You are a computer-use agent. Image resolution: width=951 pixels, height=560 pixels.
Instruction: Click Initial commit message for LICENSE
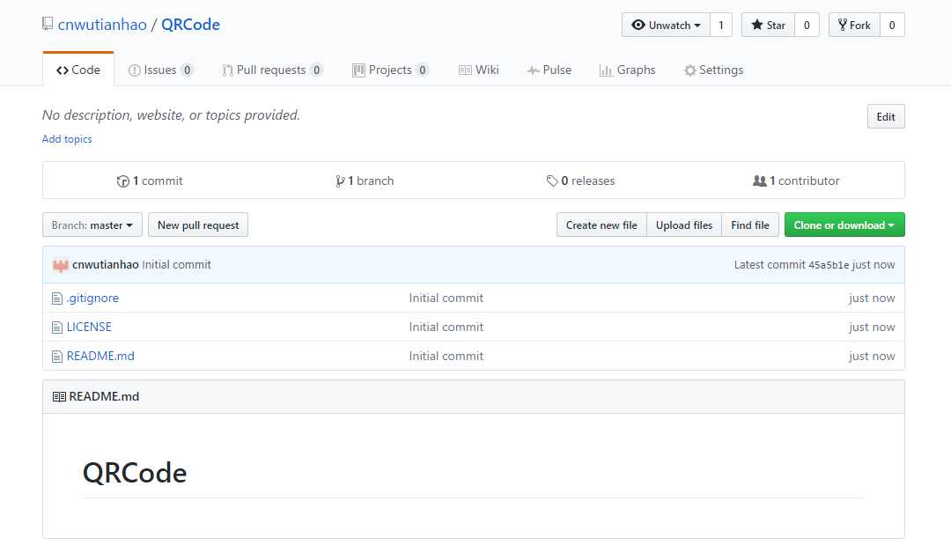coord(446,327)
